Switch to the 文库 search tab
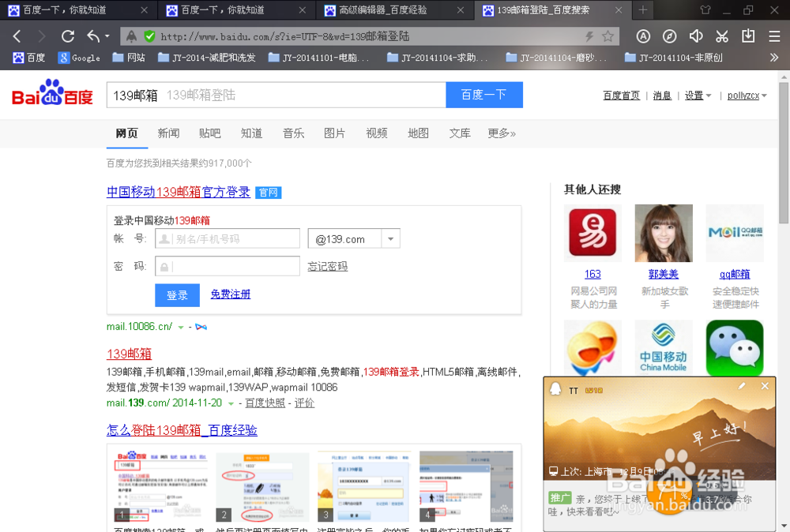Screen dimensions: 790x532 tap(460, 133)
